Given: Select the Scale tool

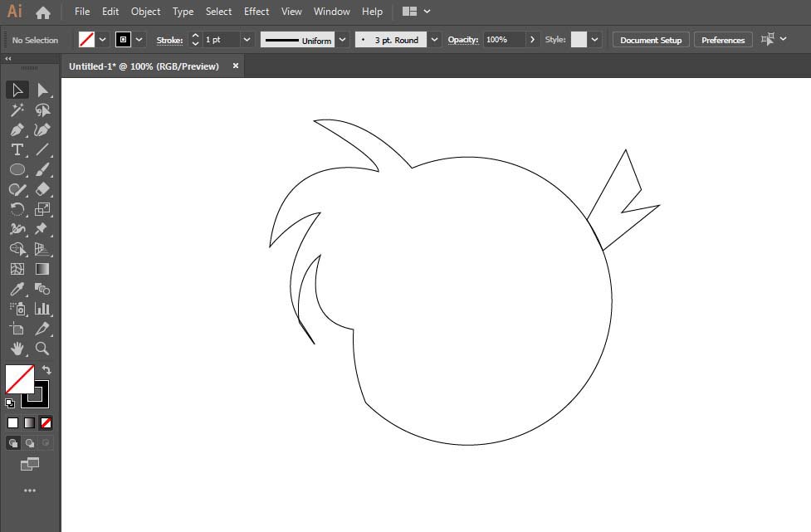Looking at the screenshot, I should pyautogui.click(x=42, y=209).
